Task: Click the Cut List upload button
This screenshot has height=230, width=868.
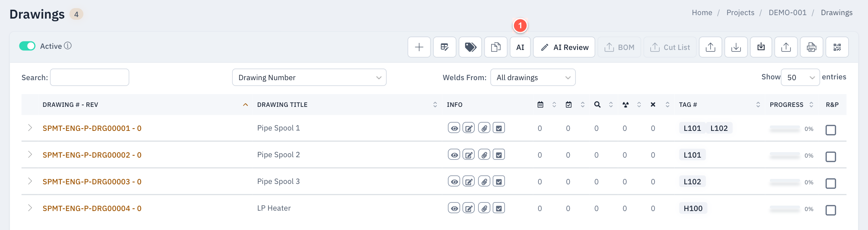Action: (x=670, y=47)
